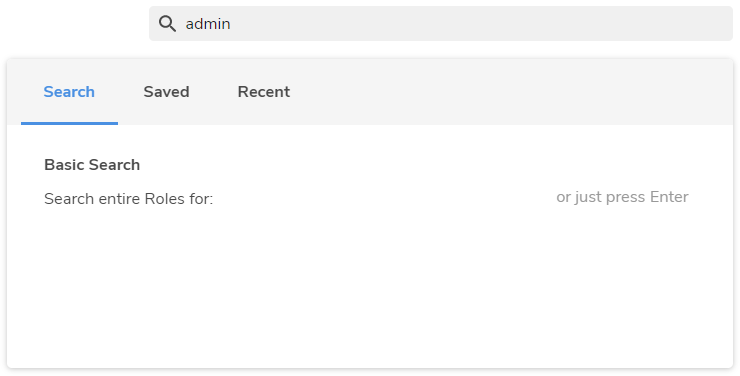This screenshot has width=740, height=376.
Task: Select the Search tab
Action: click(69, 92)
